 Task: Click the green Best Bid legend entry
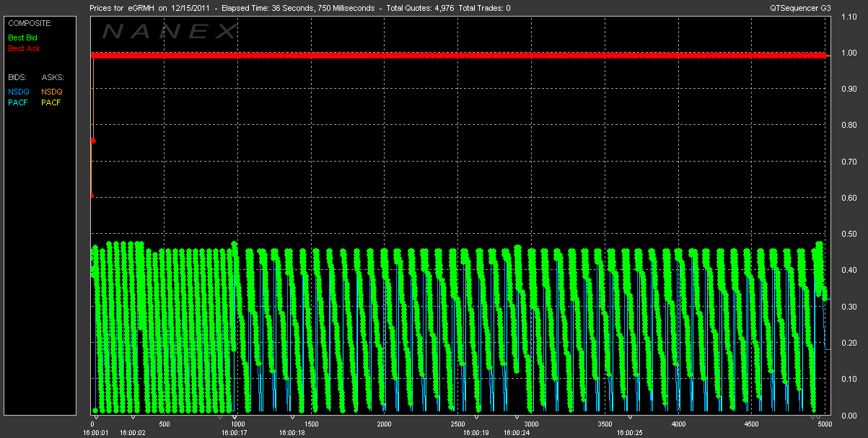click(22, 36)
